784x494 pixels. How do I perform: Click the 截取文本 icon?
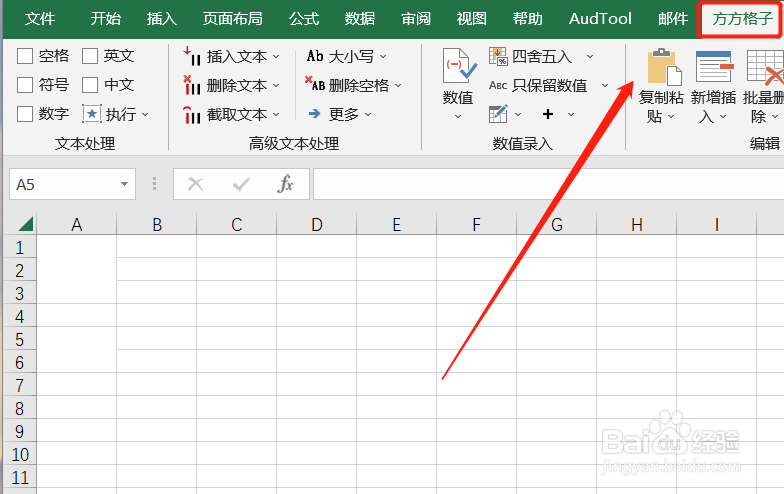click(192, 114)
